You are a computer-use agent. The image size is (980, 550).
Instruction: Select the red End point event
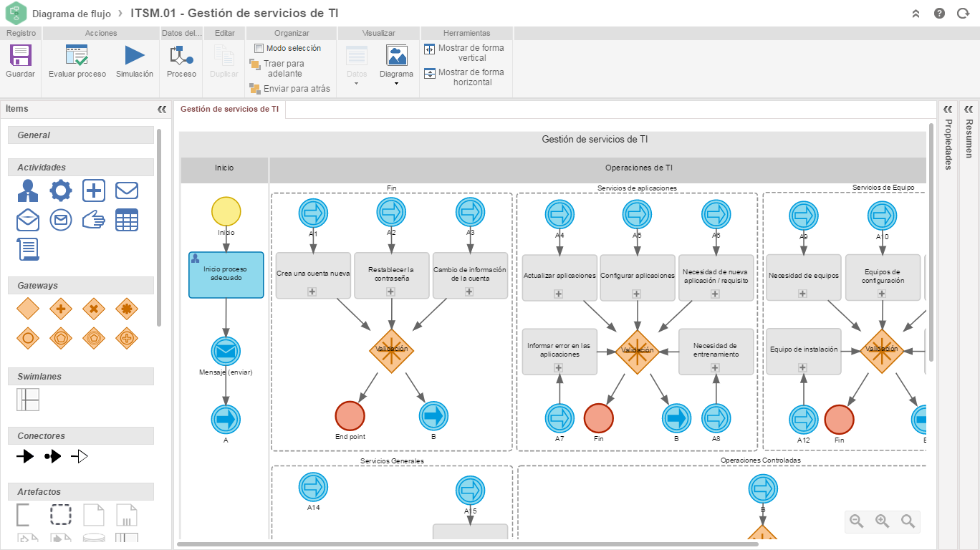tap(350, 416)
